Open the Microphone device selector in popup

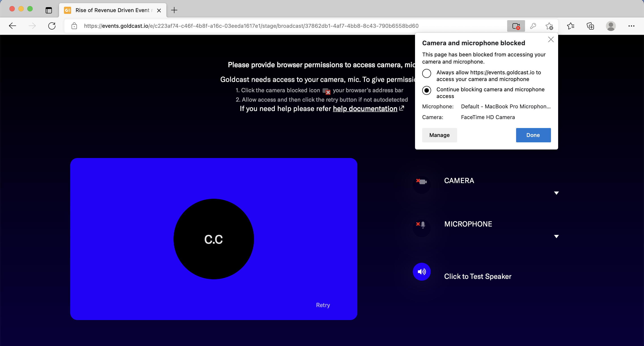pos(506,107)
